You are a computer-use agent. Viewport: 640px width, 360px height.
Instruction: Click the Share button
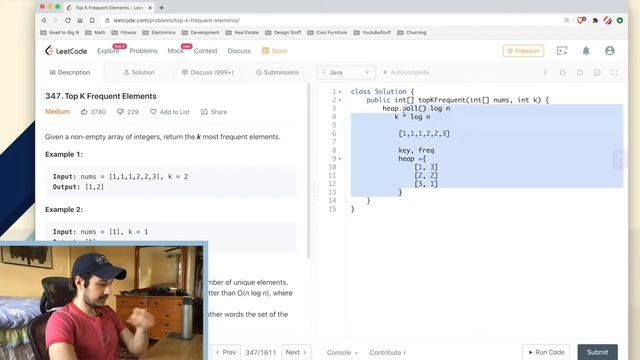[x=214, y=111]
